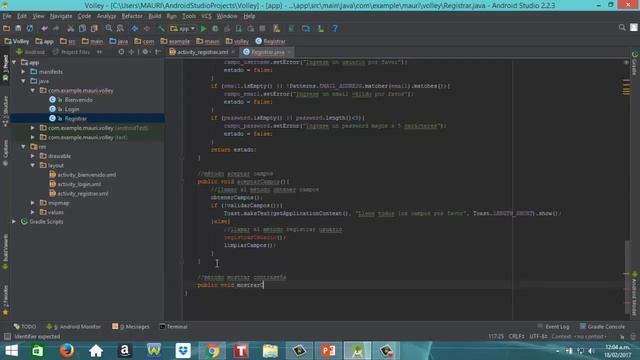This screenshot has width=640, height=360.
Task: Open the VCS menu
Action: [x=207, y=16]
